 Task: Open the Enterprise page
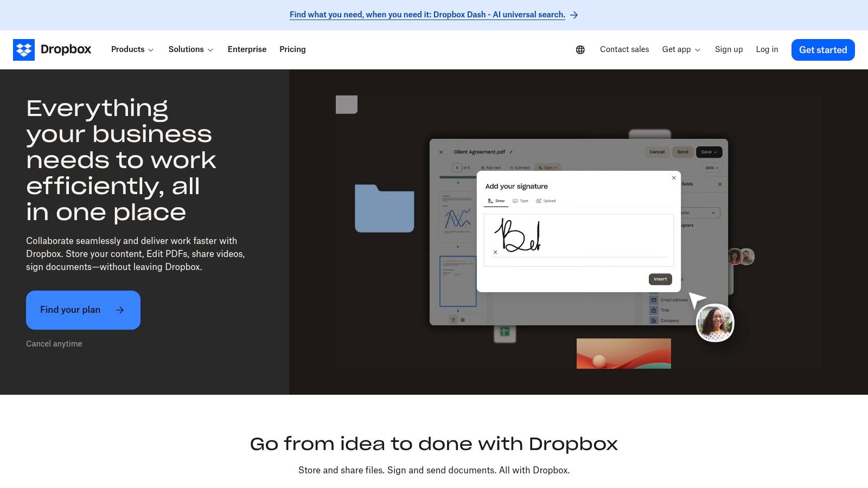pyautogui.click(x=247, y=50)
